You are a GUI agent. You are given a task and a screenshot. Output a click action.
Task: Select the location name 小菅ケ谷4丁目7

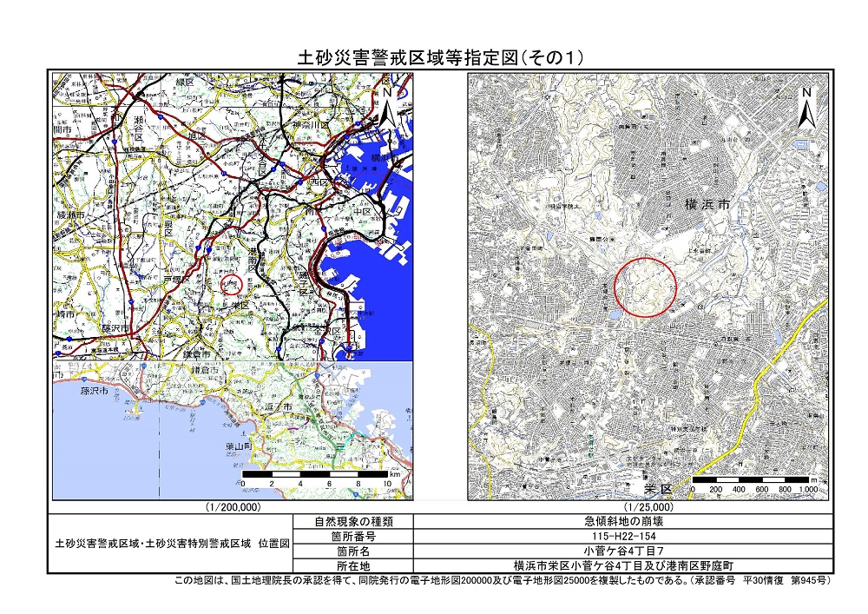(623, 551)
